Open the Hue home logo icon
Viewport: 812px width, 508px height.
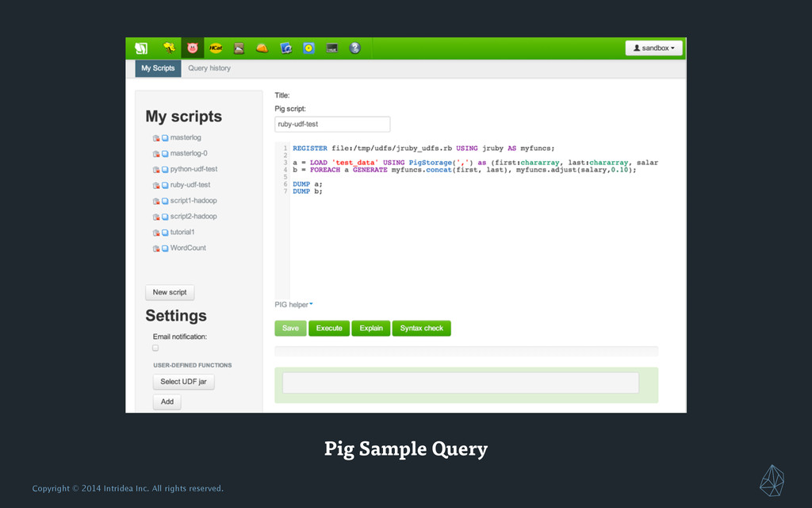point(141,48)
